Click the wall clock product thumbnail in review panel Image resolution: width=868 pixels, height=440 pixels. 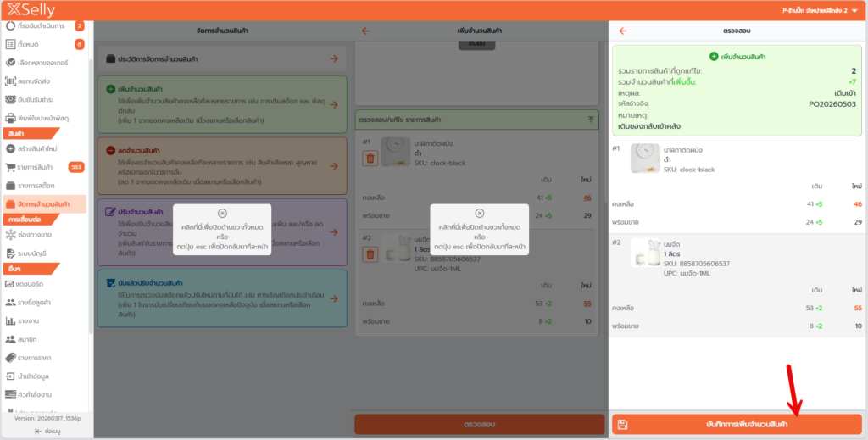[645, 159]
